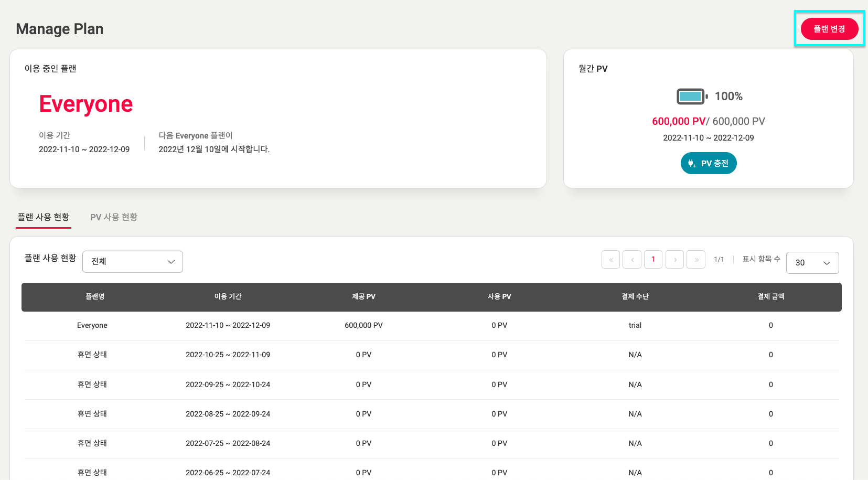Click the 100% battery charge indicator

[730, 96]
